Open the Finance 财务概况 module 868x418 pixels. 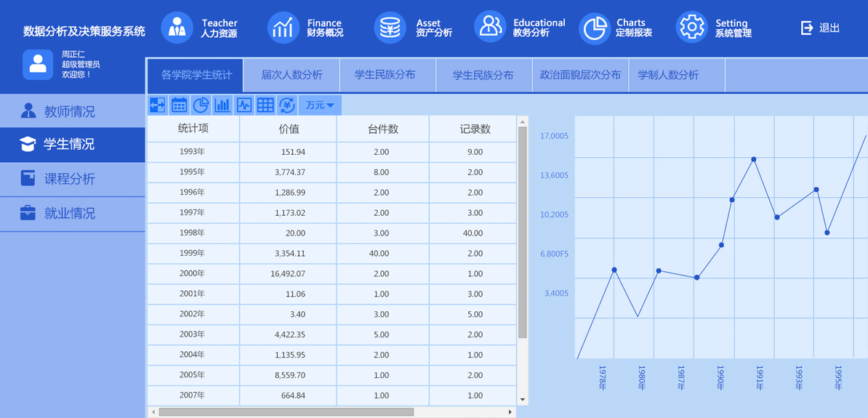pos(305,28)
